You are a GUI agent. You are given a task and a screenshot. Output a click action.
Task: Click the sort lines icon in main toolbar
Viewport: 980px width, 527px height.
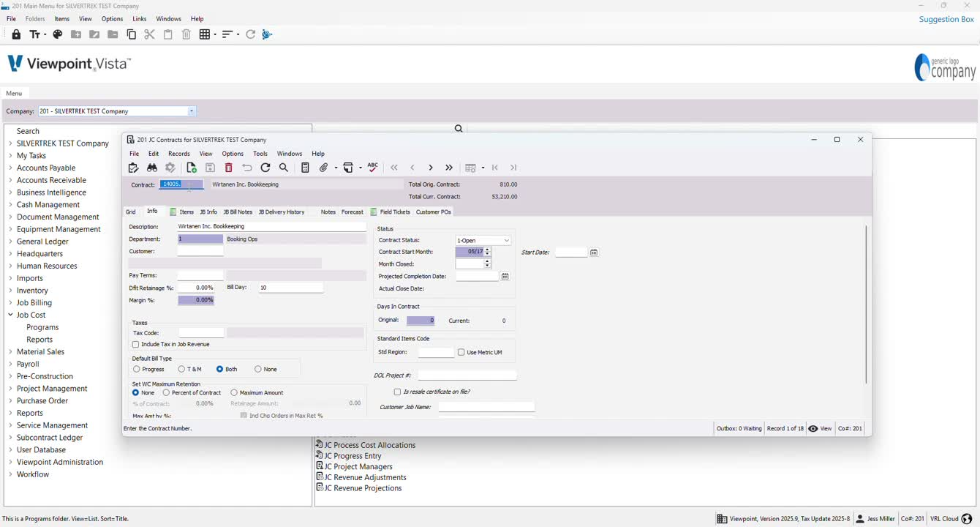tap(227, 34)
